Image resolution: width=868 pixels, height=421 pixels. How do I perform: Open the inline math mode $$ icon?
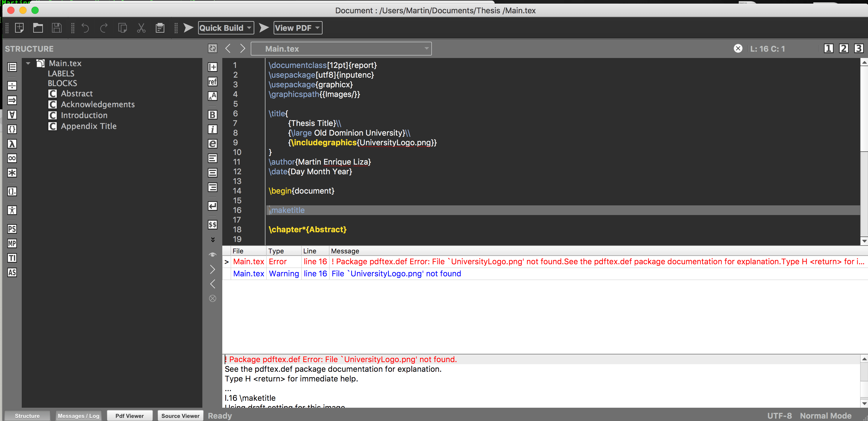click(213, 224)
